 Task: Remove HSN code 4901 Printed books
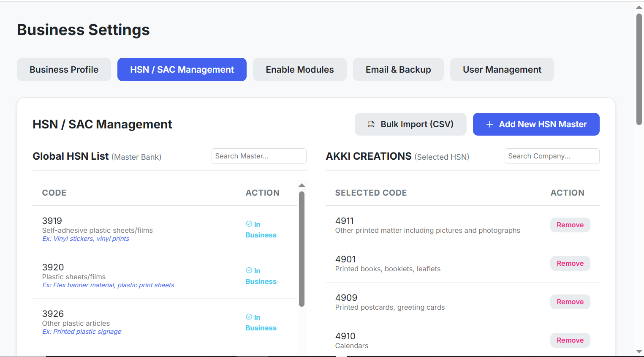coord(570,264)
